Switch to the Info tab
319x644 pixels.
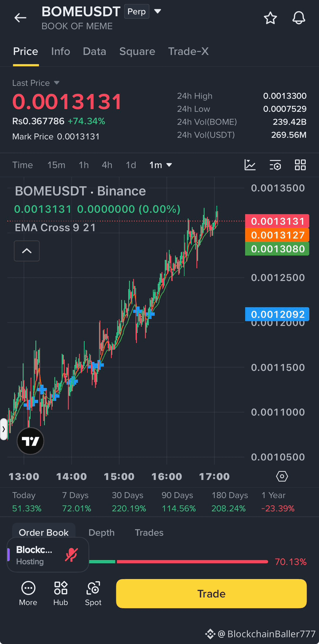[60, 51]
